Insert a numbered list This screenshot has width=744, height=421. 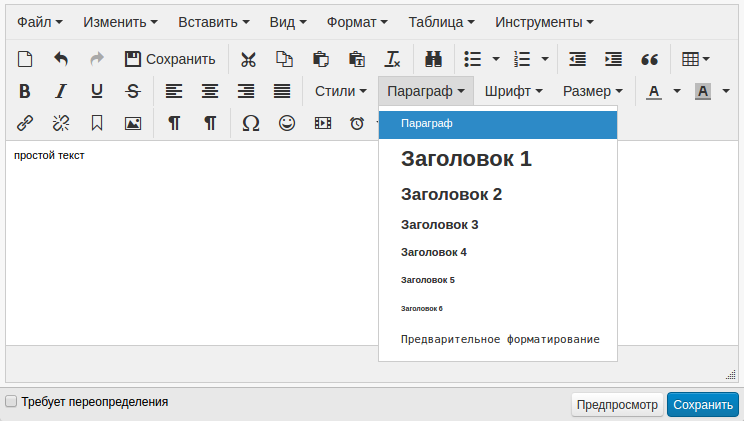pyautogui.click(x=522, y=59)
